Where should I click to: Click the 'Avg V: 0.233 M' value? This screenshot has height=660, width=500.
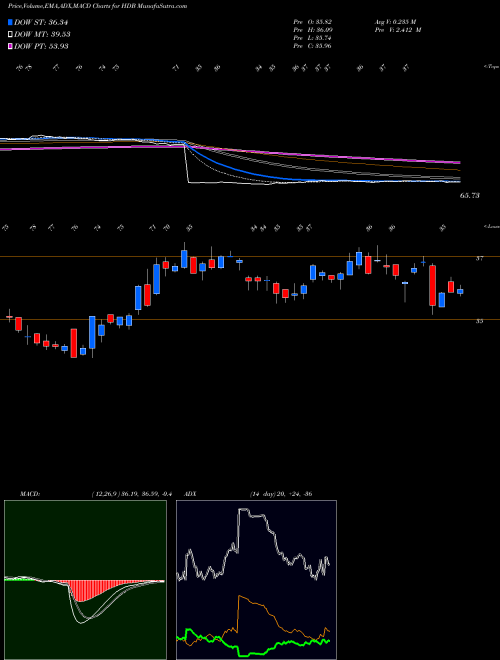coord(397,22)
